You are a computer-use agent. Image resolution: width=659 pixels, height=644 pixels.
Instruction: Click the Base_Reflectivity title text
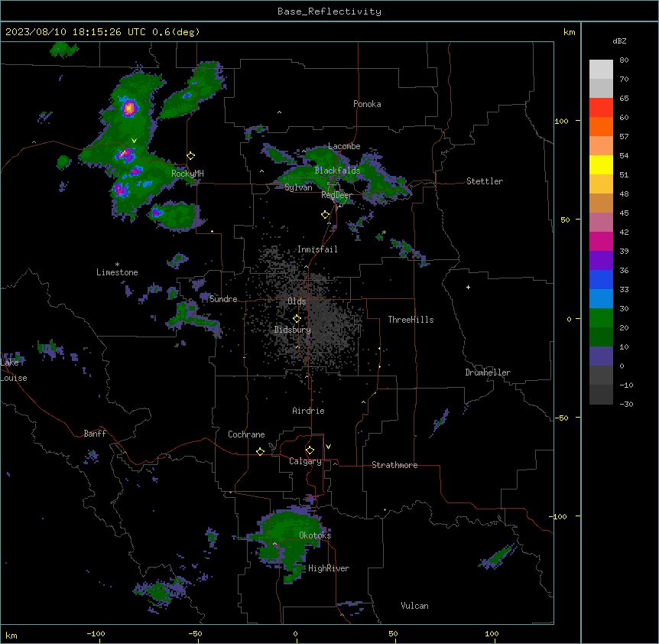(329, 11)
